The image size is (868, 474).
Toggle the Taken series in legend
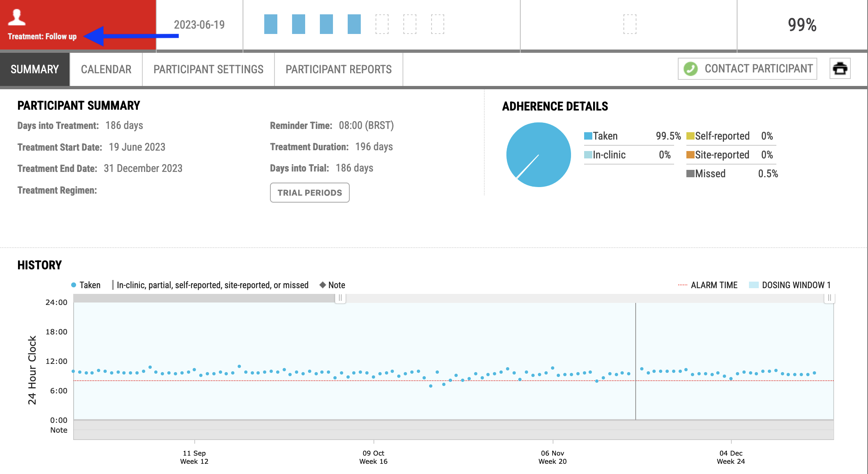pos(86,285)
